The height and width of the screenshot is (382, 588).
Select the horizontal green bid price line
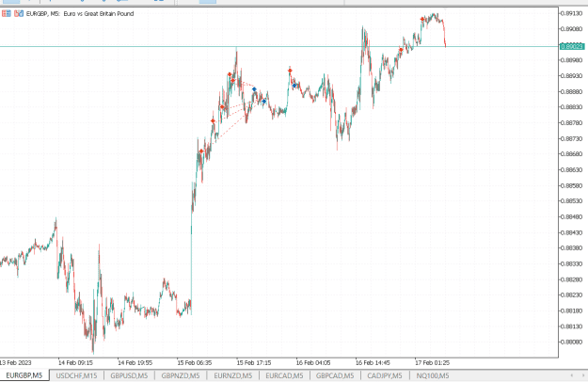279,47
